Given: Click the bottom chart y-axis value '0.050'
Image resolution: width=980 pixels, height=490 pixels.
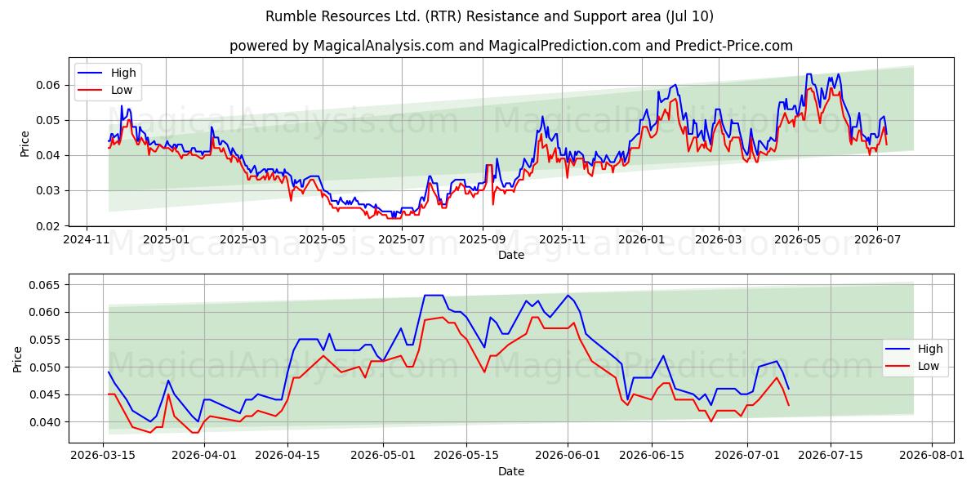Looking at the screenshot, I should click(x=46, y=367).
